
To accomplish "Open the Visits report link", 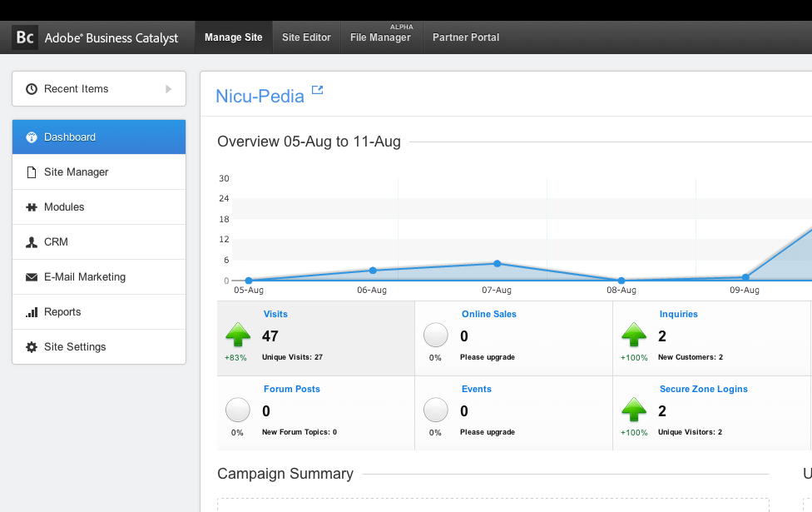I will point(275,314).
